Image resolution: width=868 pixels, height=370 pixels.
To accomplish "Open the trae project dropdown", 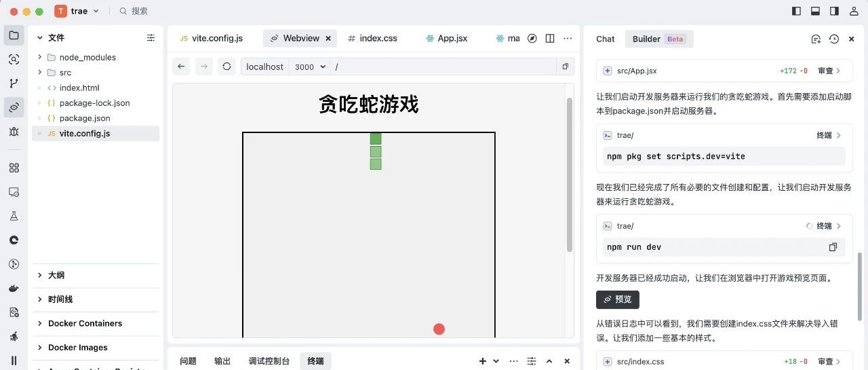I will [x=77, y=11].
